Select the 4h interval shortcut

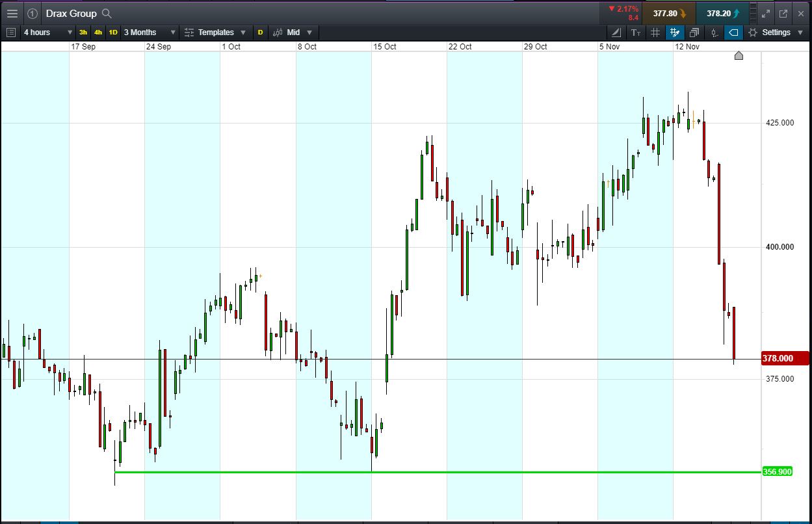pyautogui.click(x=98, y=32)
